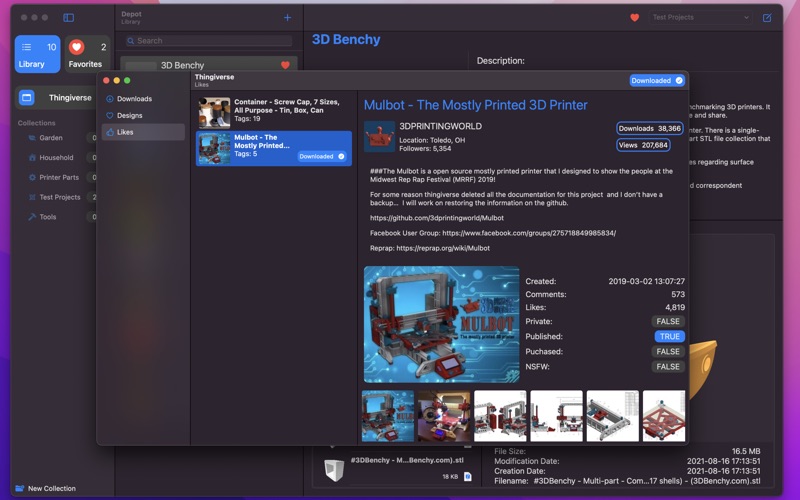
Task: Open the Facebook User Group link
Action: (x=529, y=233)
